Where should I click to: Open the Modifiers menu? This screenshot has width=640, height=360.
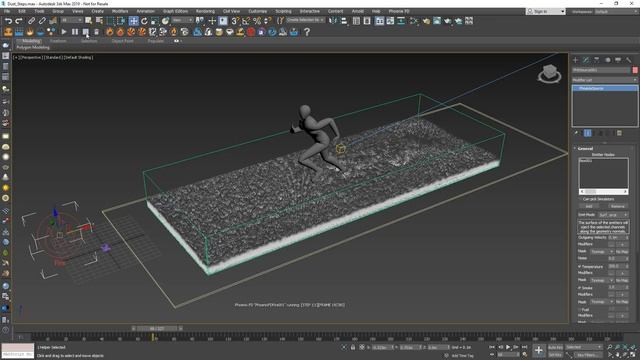point(120,11)
